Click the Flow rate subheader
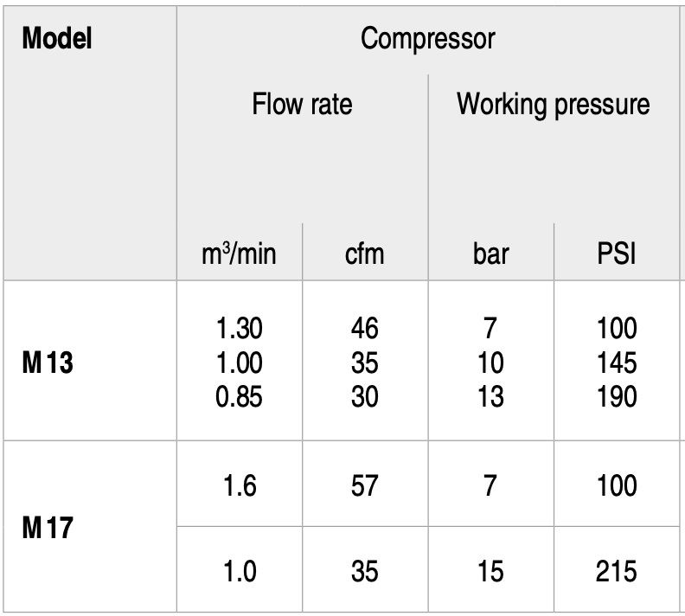The image size is (685, 616). coord(302,105)
